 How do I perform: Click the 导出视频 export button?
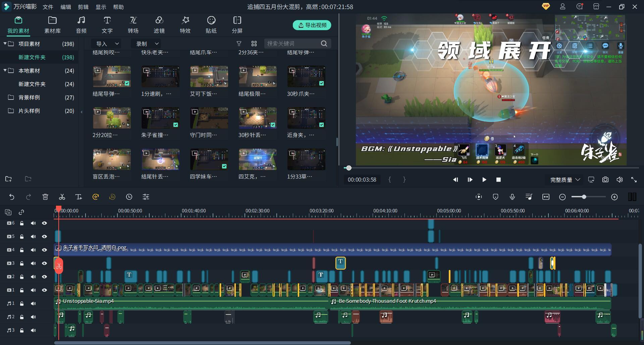pyautogui.click(x=312, y=25)
